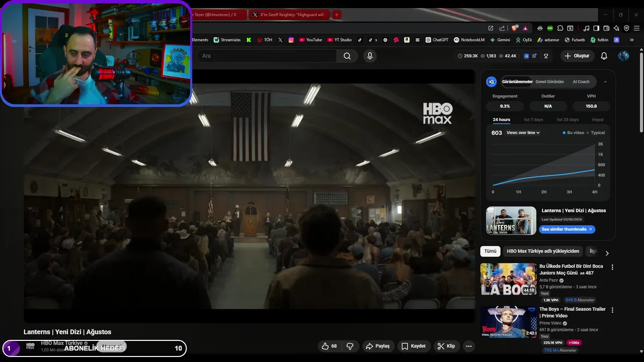
Task: Click the YouTube search magnifier button
Action: [347, 56]
